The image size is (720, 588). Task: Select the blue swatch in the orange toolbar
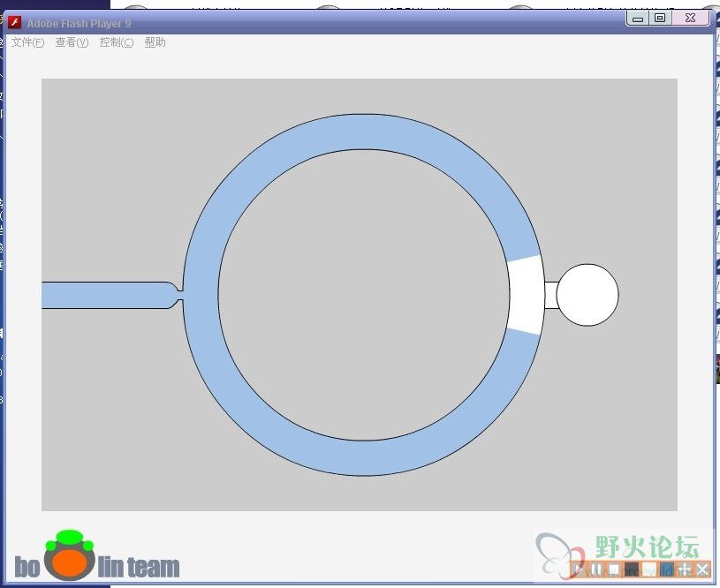pyautogui.click(x=667, y=569)
